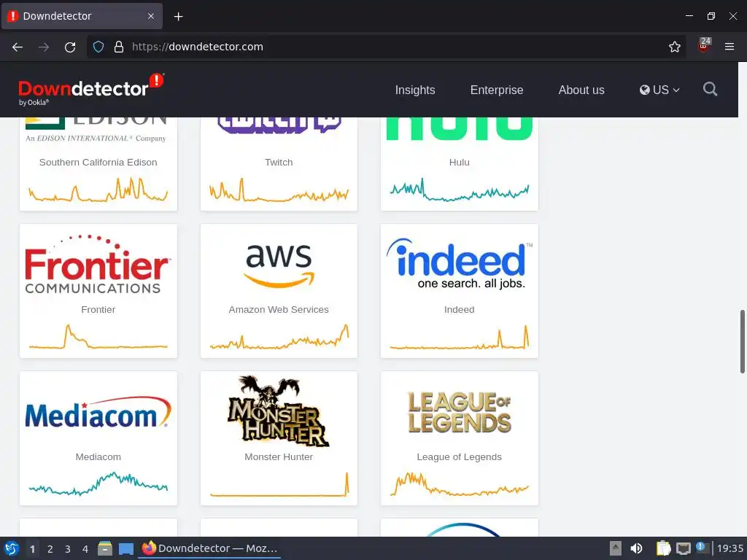Open Firefox hamburger application menu
Screen dimensions: 747x560
pos(729,47)
